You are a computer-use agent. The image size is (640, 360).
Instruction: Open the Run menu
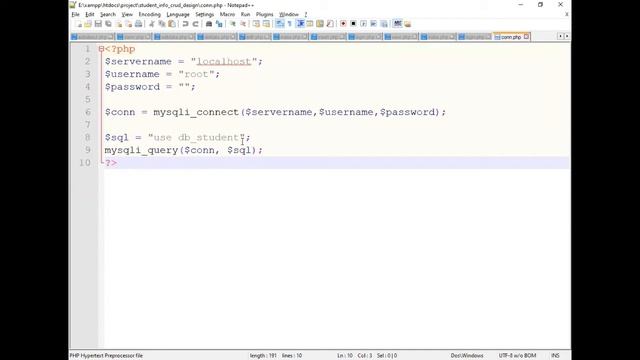pos(245,14)
